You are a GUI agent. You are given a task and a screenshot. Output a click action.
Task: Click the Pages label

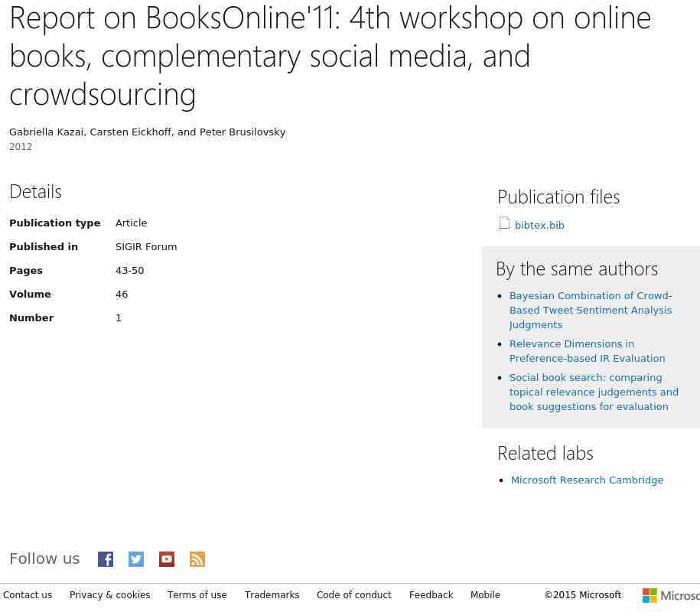tap(26, 271)
